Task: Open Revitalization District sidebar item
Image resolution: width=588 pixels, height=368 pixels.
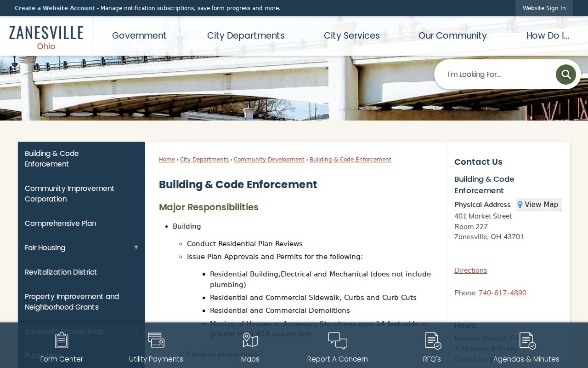Action: 81,272
